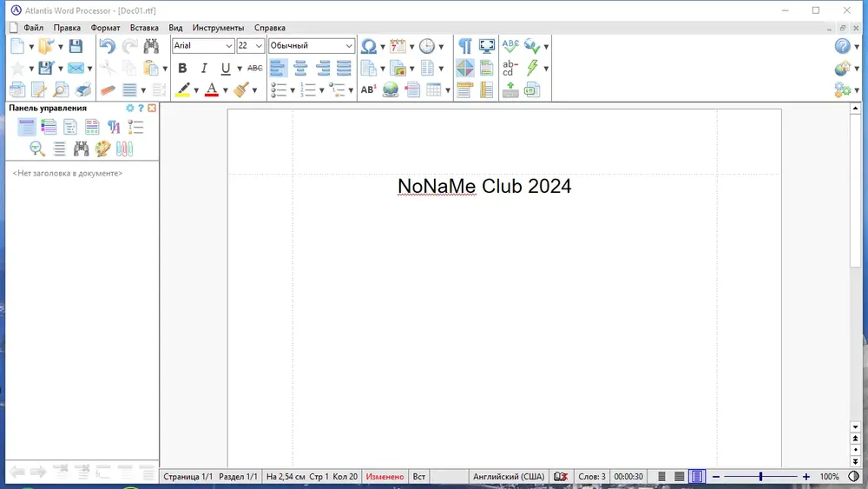Align paragraph to the left
868x489 pixels.
coord(278,68)
